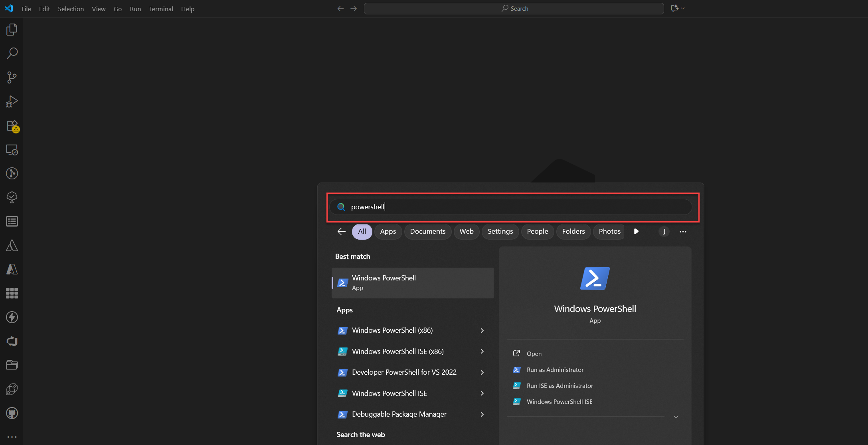Screen dimensions: 868x445
Task: Open Source Control view
Action: tap(12, 77)
